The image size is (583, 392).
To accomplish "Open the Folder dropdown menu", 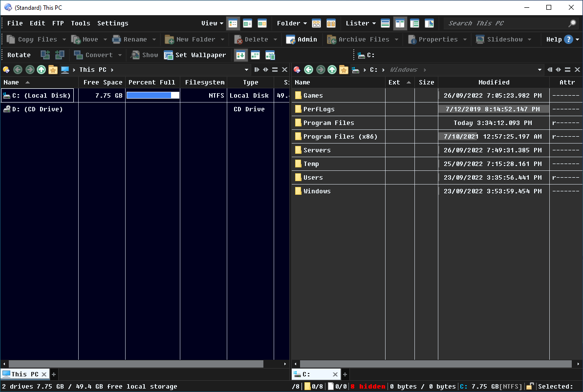I will pos(292,23).
